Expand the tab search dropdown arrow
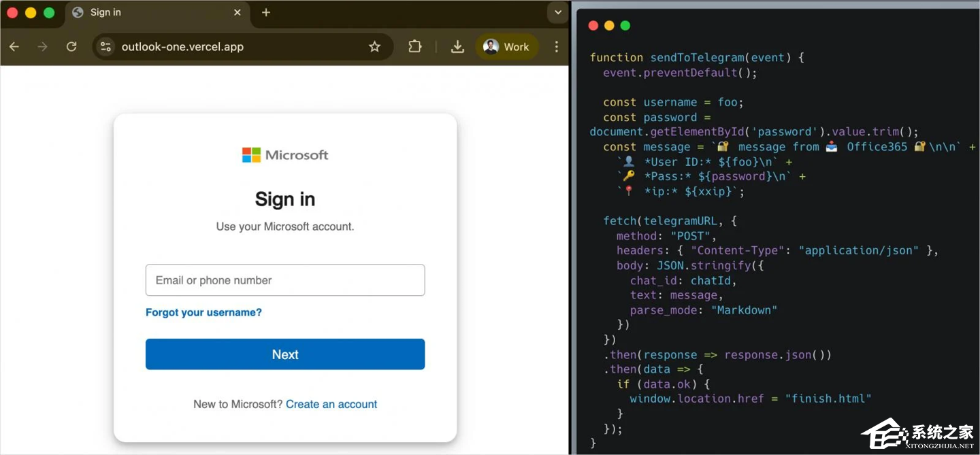Image resolution: width=980 pixels, height=455 pixels. coord(558,12)
